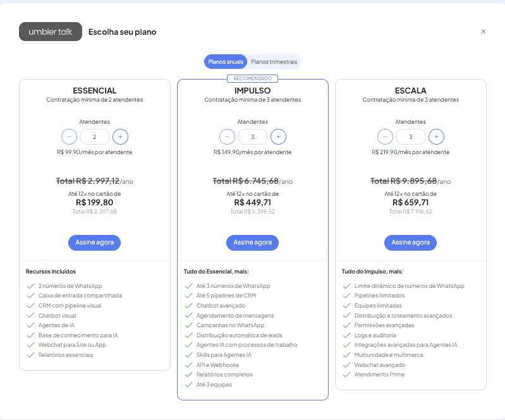
Task: Click 'Agentes IA com processos de trabalho' text
Action: coord(246,345)
